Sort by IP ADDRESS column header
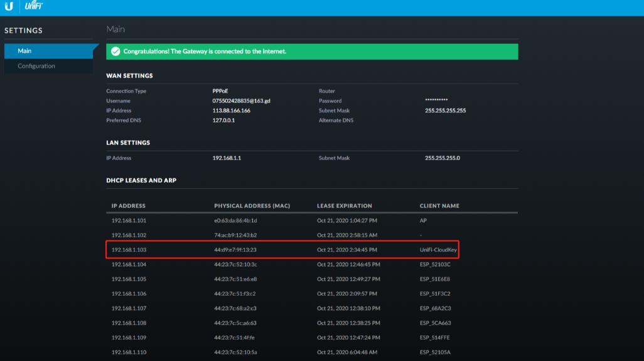The image size is (644, 361). [128, 206]
